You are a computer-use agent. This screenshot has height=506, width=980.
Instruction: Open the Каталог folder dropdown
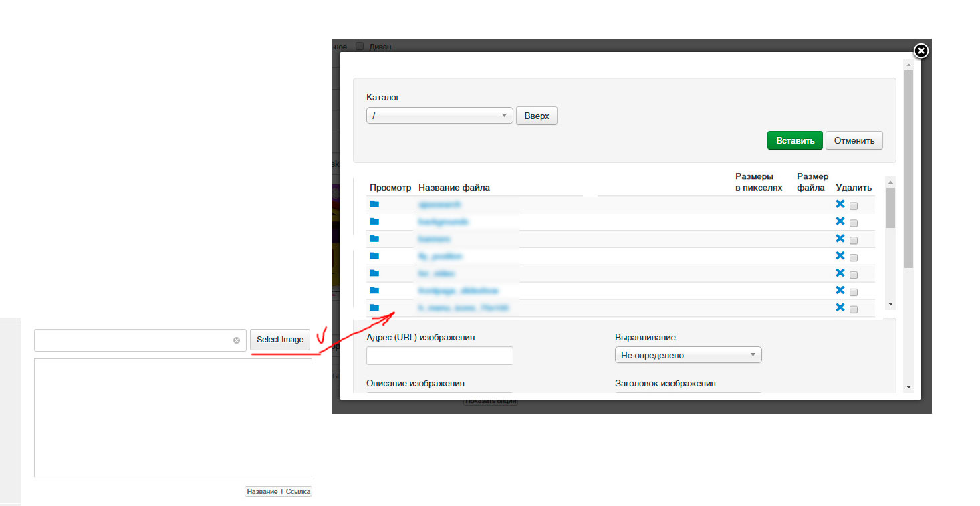(439, 116)
